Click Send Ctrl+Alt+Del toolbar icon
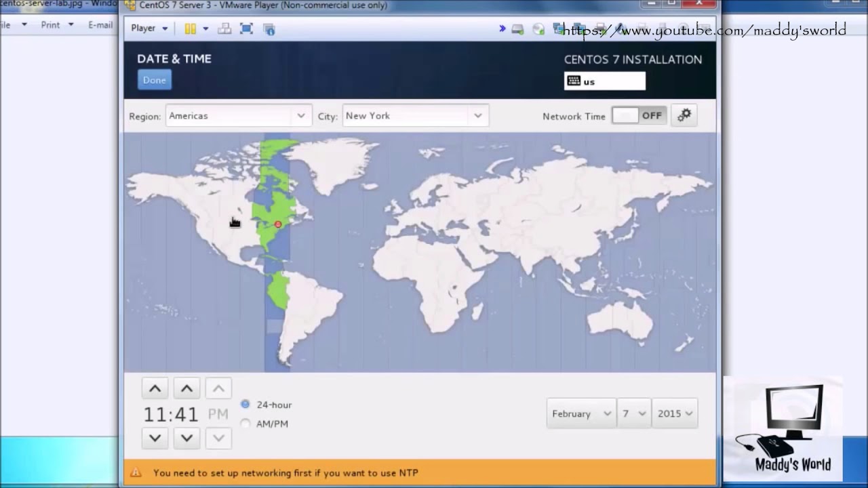 coord(224,28)
